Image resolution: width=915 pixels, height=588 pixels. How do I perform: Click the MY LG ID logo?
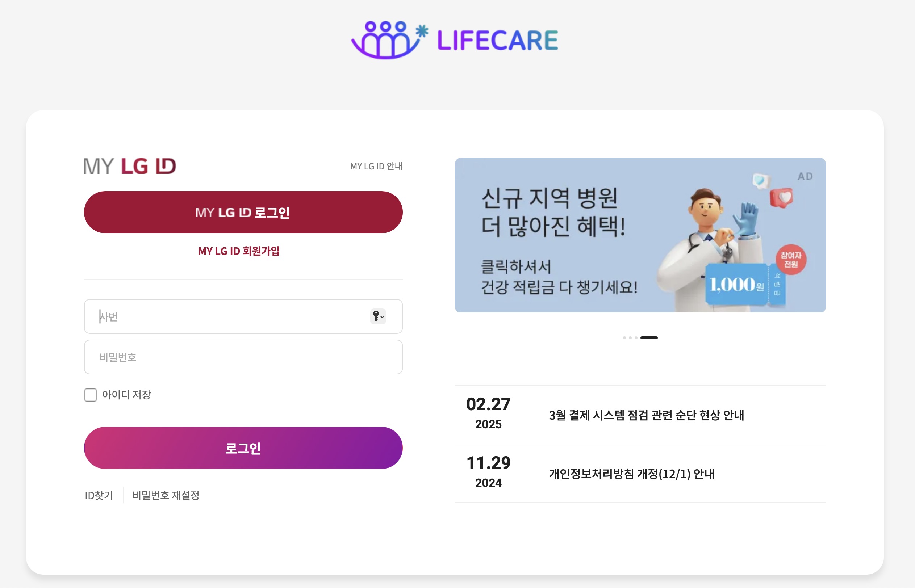131,166
